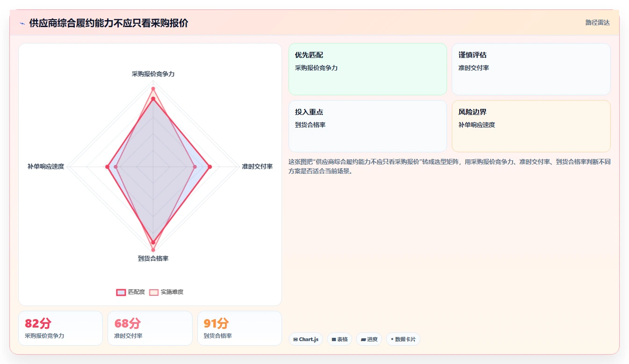Click the description paragraph below the cards
The width and height of the screenshot is (629, 364).
(449, 166)
